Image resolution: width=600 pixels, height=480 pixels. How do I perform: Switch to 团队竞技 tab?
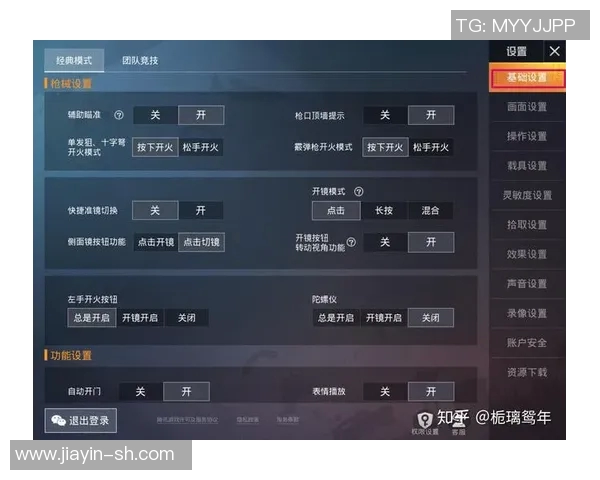click(140, 60)
